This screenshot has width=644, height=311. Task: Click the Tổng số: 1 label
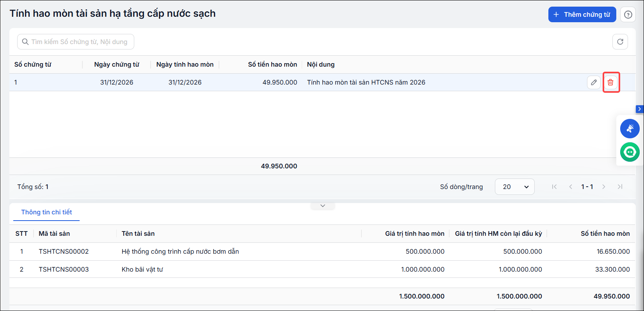pyautogui.click(x=33, y=187)
